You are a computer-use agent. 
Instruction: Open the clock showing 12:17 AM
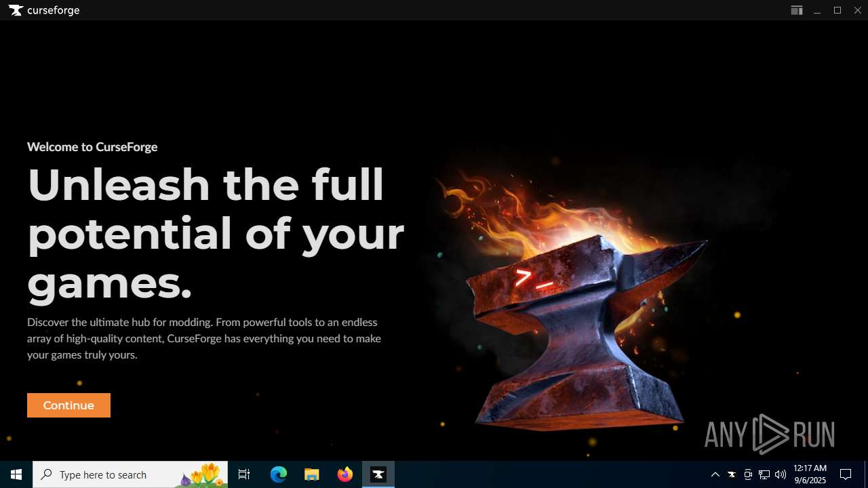coord(810,474)
